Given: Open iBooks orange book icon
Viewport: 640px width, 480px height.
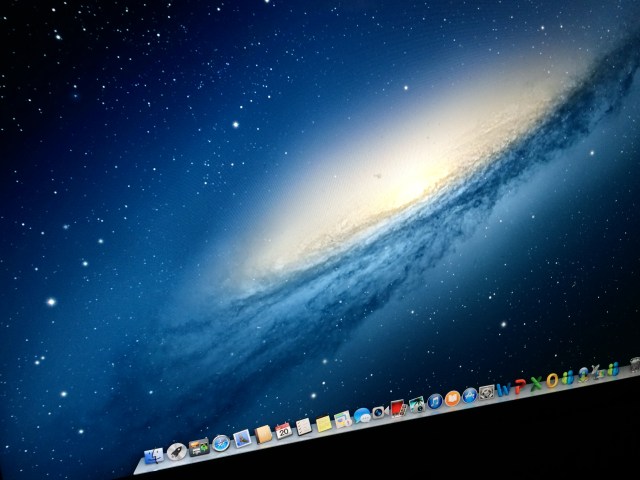Looking at the screenshot, I should click(x=452, y=397).
